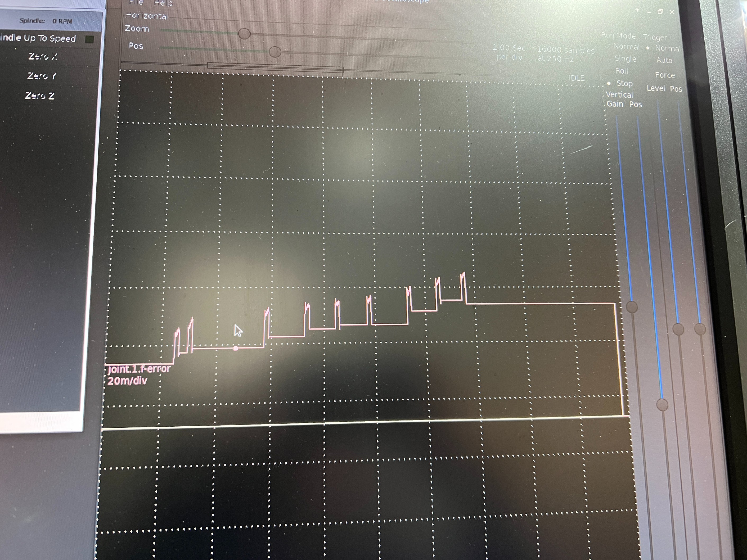Image resolution: width=747 pixels, height=560 pixels.
Task: Set trigger mode to Auto
Action: 664,60
